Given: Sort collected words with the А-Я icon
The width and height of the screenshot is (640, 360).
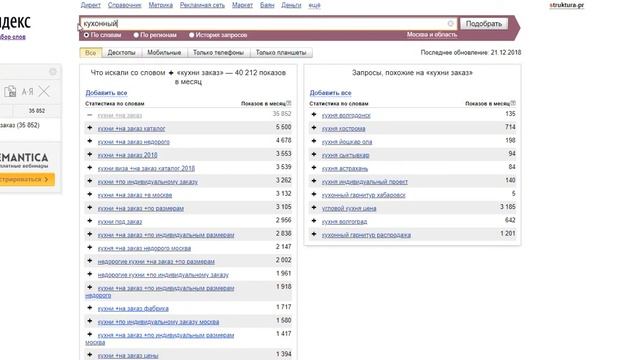Looking at the screenshot, I should point(27,91).
